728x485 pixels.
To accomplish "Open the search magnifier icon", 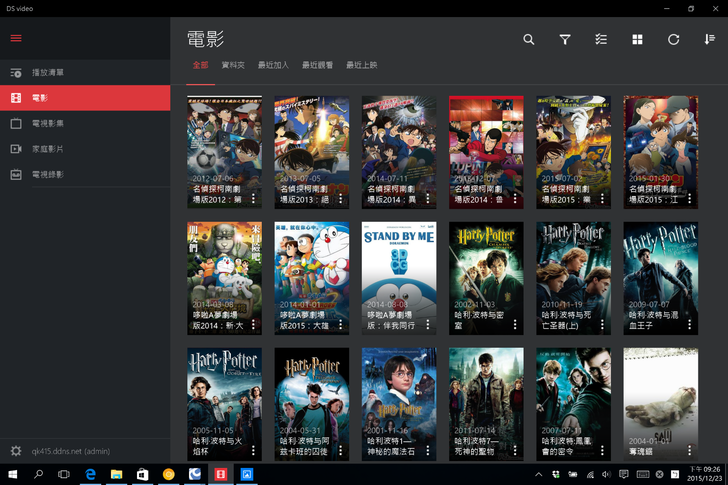I will pyautogui.click(x=529, y=40).
